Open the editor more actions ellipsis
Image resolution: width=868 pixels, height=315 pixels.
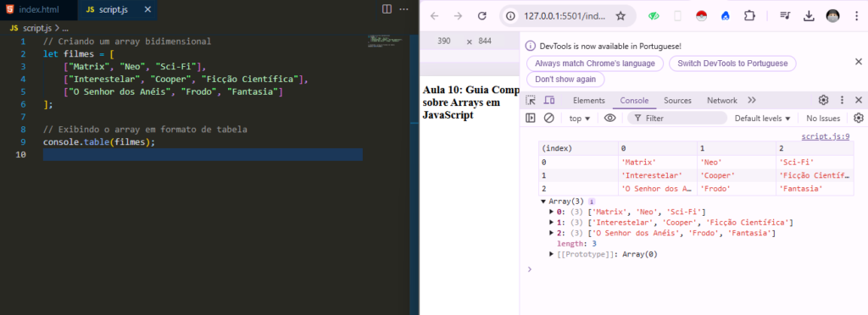click(404, 8)
